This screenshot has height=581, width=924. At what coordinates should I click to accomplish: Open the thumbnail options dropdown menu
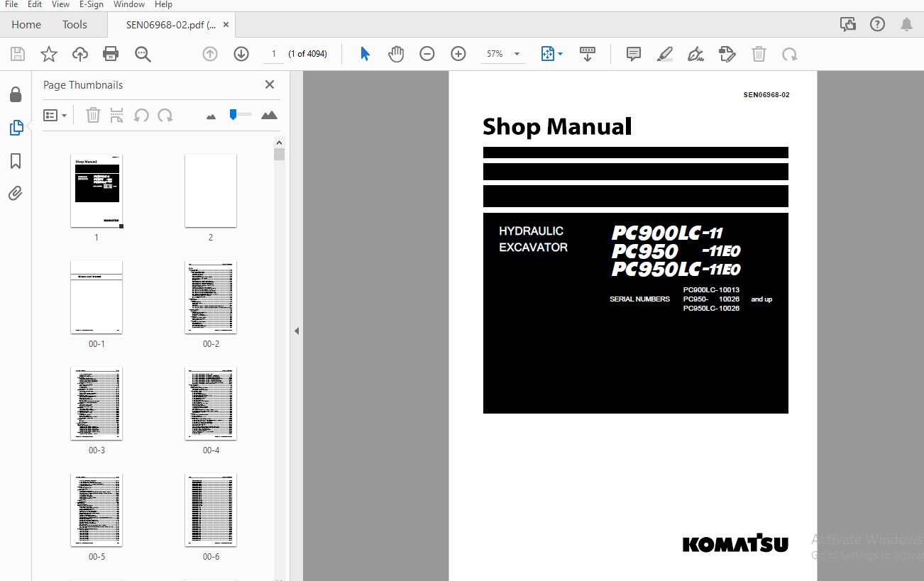point(55,115)
